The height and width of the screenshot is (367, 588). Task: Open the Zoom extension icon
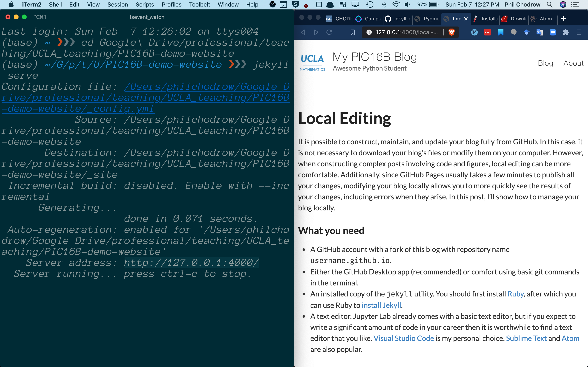click(553, 32)
